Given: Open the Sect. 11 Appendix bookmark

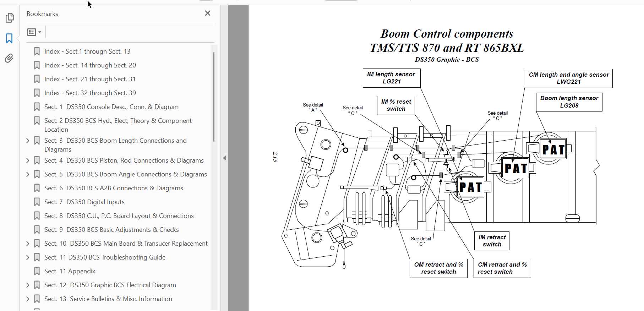Looking at the screenshot, I should pyautogui.click(x=70, y=271).
